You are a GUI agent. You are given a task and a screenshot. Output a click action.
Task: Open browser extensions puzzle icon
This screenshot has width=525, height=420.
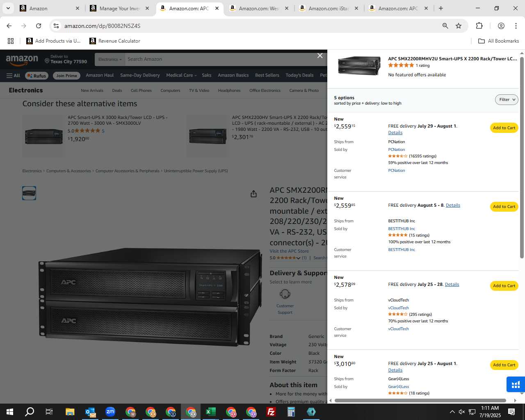pyautogui.click(x=479, y=26)
